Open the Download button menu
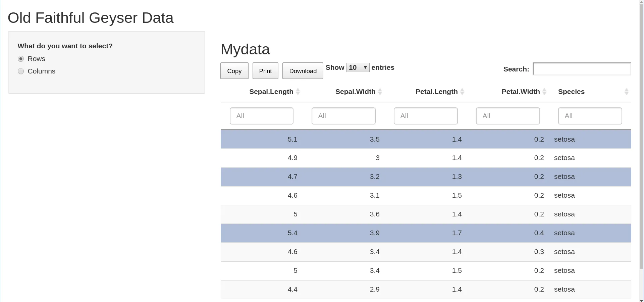Viewport: 644px width, 302px height. (x=303, y=71)
